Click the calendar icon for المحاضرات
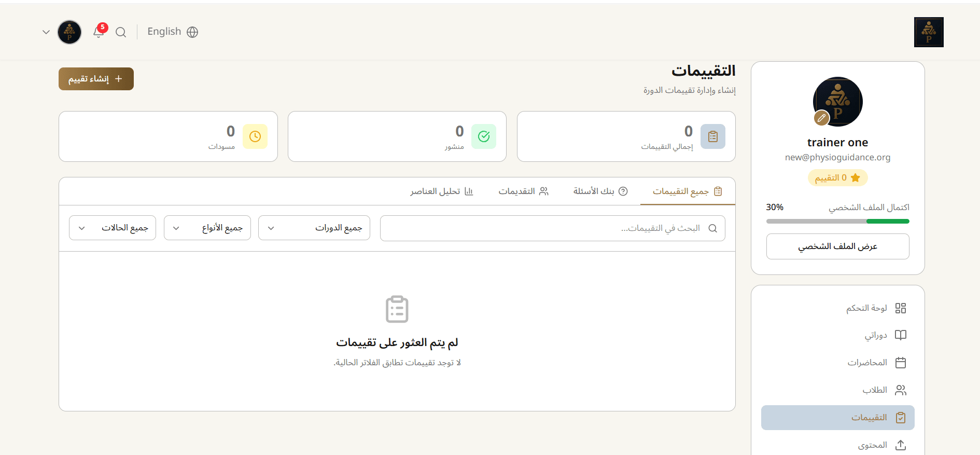The height and width of the screenshot is (455, 980). [x=901, y=363]
